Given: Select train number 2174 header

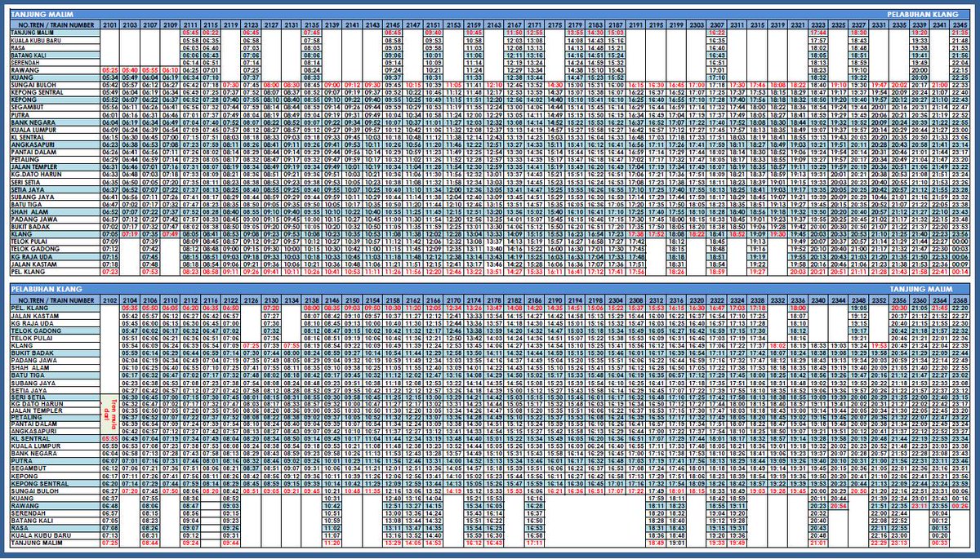Looking at the screenshot, I should (474, 300).
